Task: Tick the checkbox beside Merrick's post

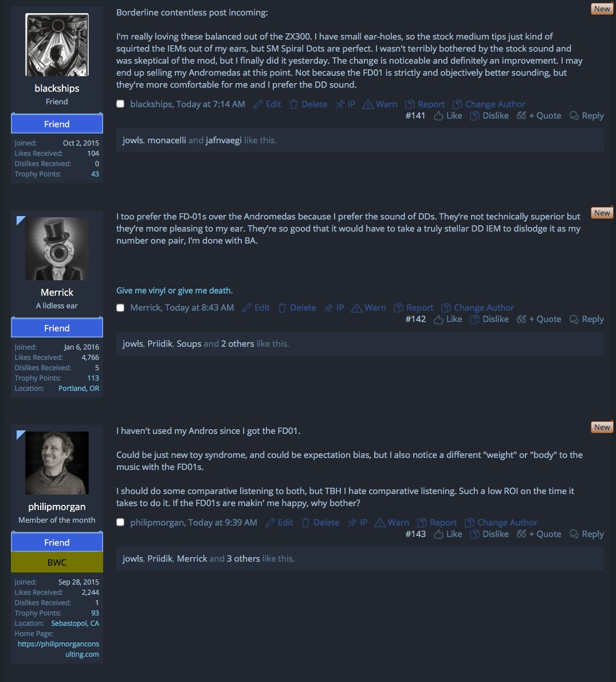Action: (x=120, y=308)
